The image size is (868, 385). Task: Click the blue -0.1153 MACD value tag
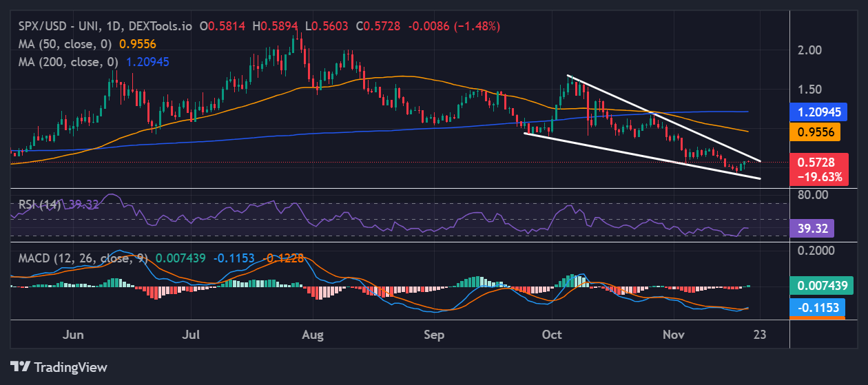(x=816, y=307)
